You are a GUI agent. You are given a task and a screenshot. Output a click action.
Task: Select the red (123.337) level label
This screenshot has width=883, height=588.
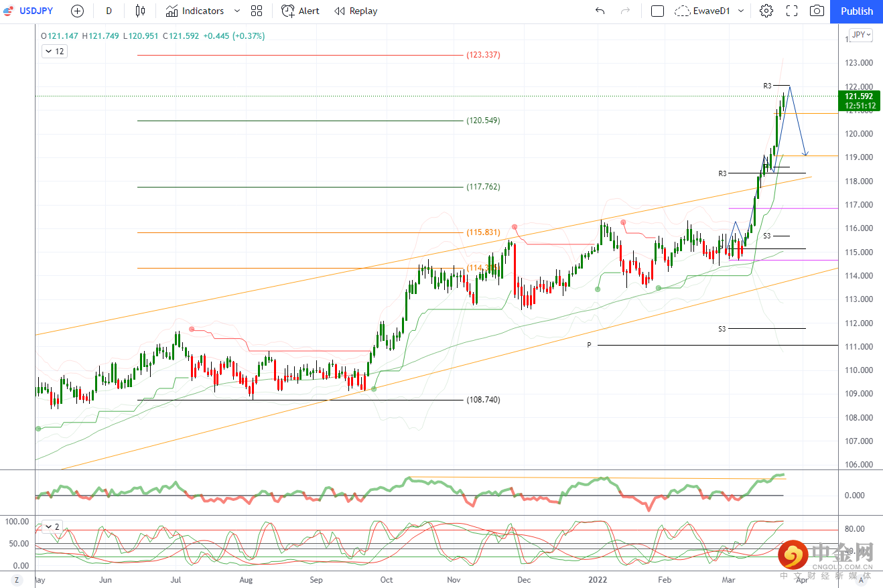coord(483,55)
